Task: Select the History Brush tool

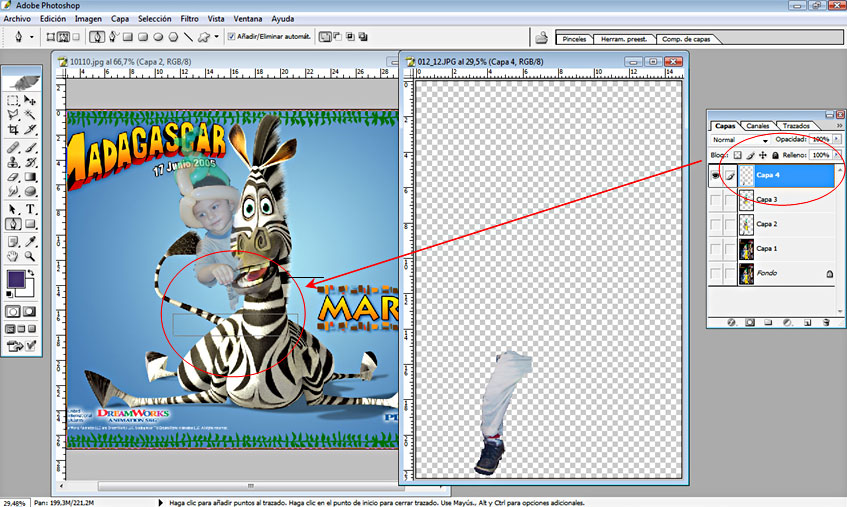Action: pos(30,162)
